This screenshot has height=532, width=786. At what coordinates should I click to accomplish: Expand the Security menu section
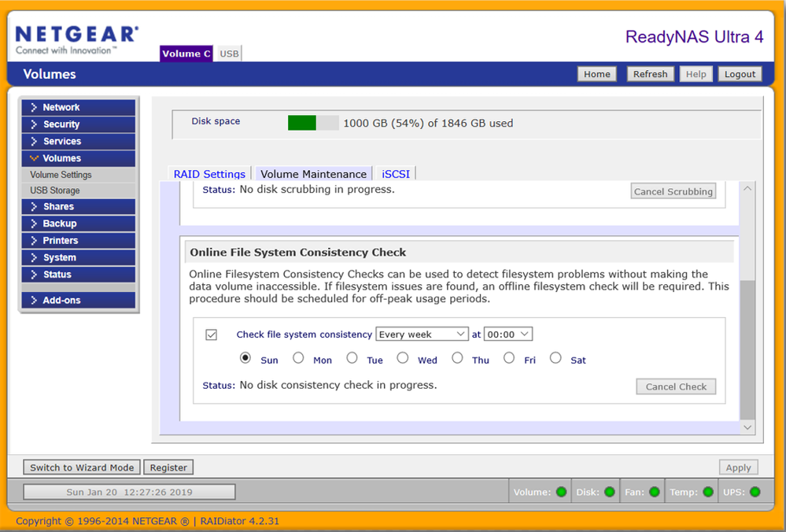pos(78,124)
